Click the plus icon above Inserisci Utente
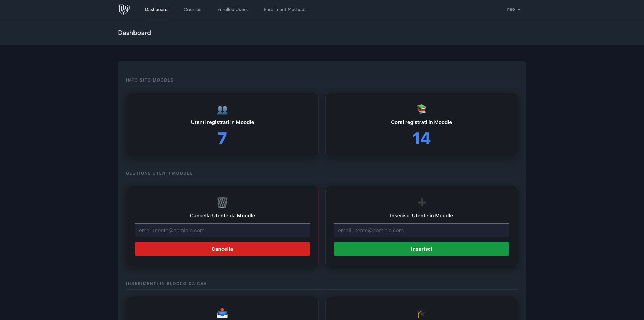644x320 pixels. tap(422, 202)
